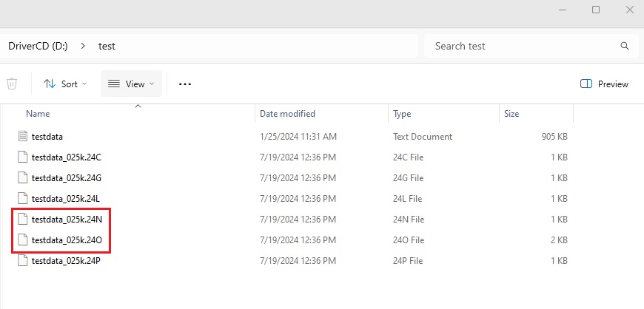Open the See more three-dots menu
644x309 pixels.
(185, 84)
